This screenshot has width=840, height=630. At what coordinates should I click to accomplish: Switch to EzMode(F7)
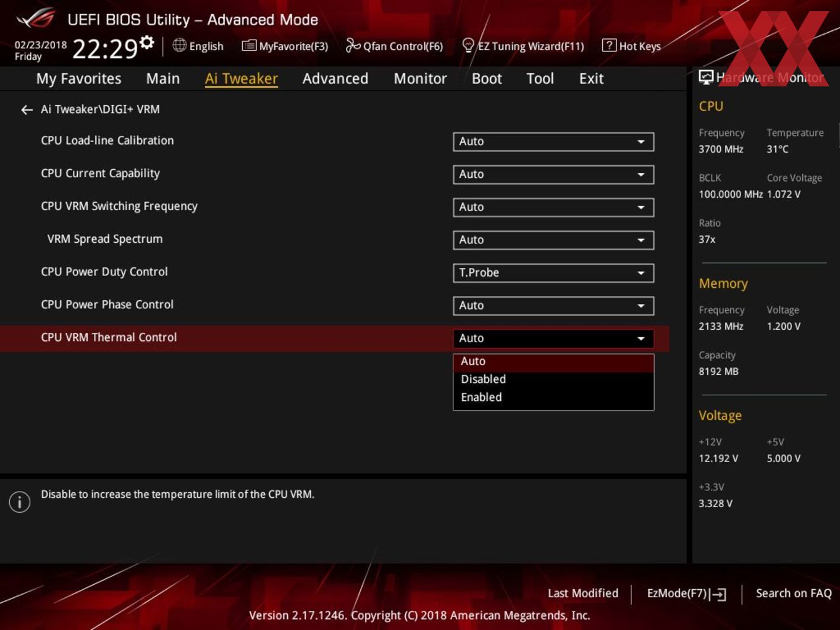click(x=686, y=594)
